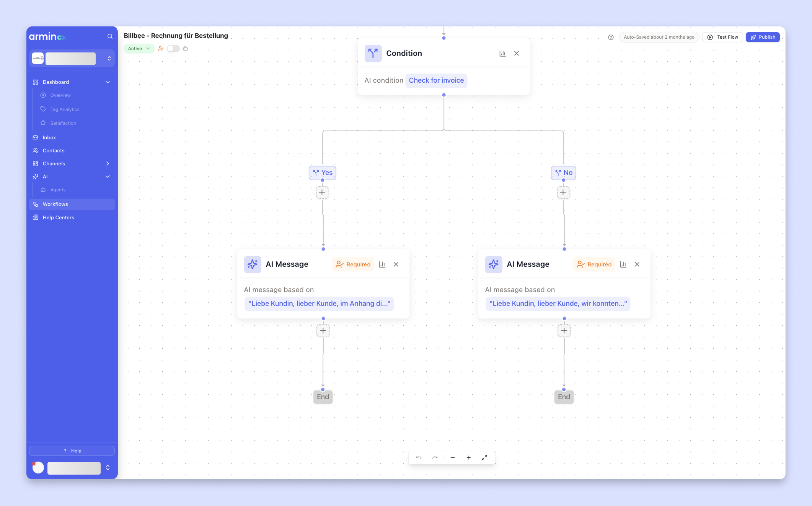Click the undo arrow in canvas toolbar
Viewport: 812px width, 506px height.
419,457
